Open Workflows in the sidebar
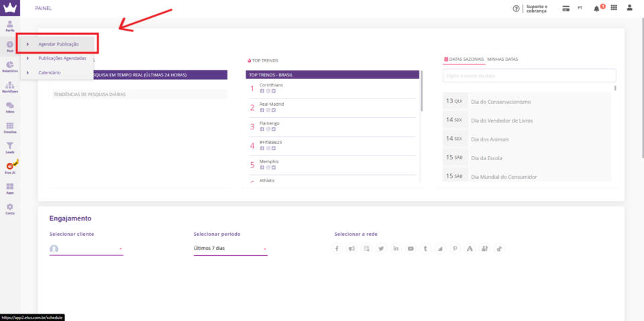This screenshot has width=644, height=321. pyautogui.click(x=10, y=86)
